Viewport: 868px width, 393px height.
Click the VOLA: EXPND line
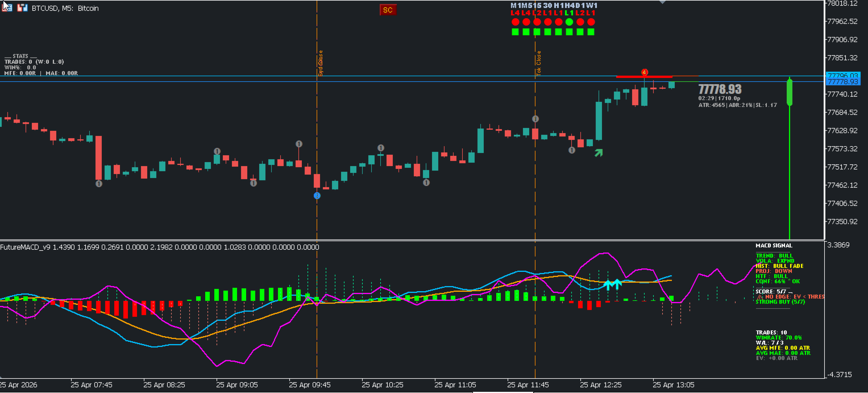[775, 260]
